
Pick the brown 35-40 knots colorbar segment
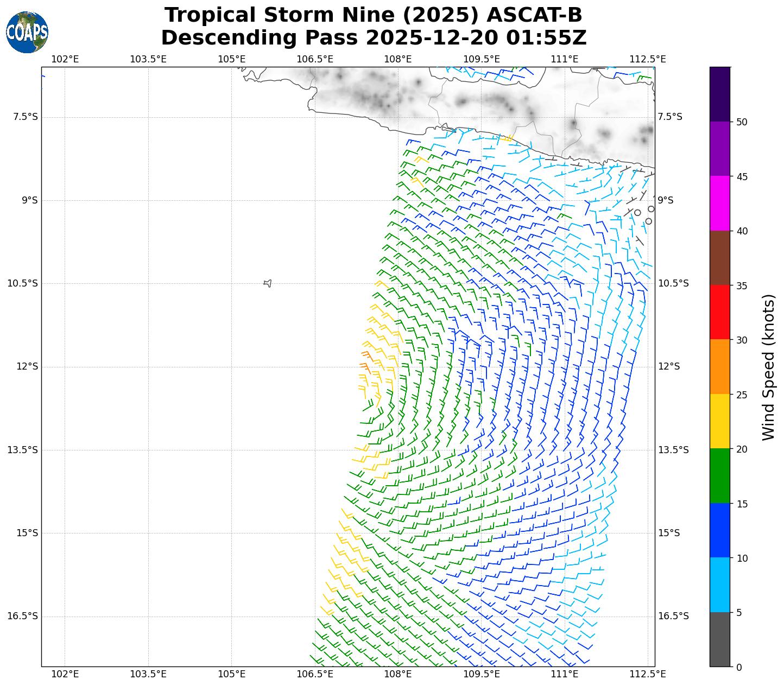click(x=719, y=258)
